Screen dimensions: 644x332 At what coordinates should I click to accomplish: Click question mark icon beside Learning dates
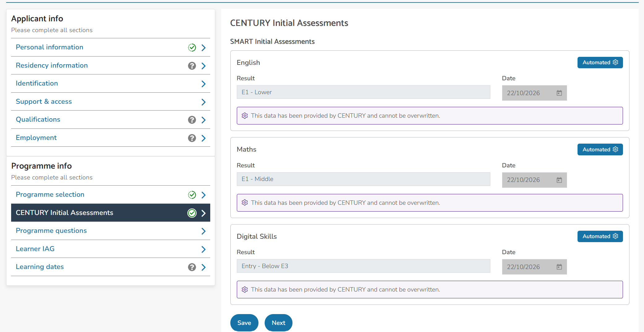[192, 267]
